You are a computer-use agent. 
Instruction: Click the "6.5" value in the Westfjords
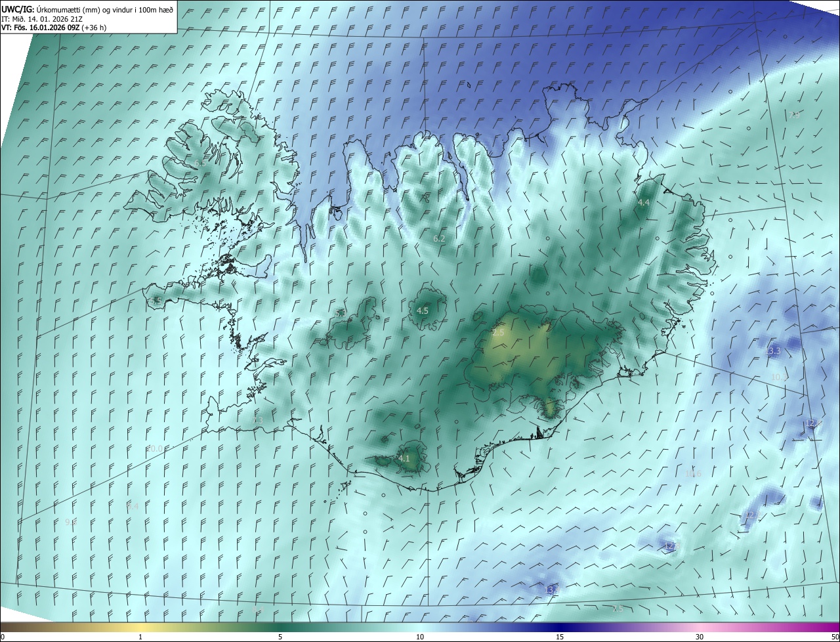(x=199, y=163)
